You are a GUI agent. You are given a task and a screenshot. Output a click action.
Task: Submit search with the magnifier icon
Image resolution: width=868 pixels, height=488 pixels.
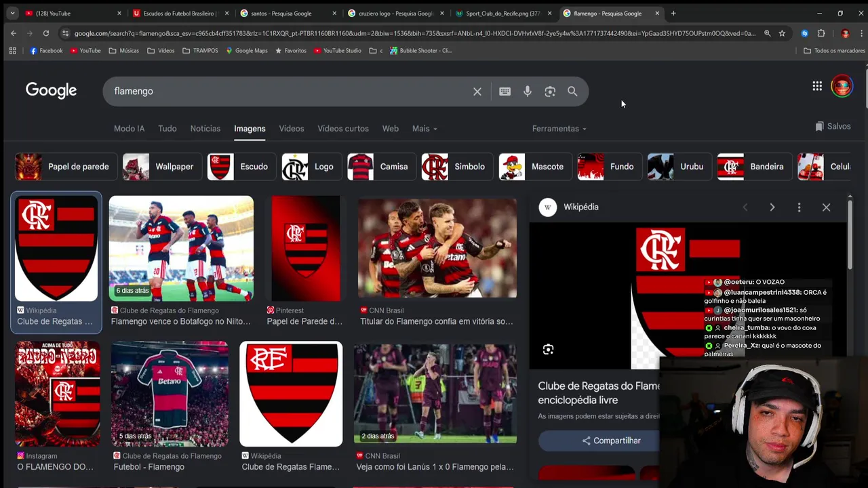572,91
